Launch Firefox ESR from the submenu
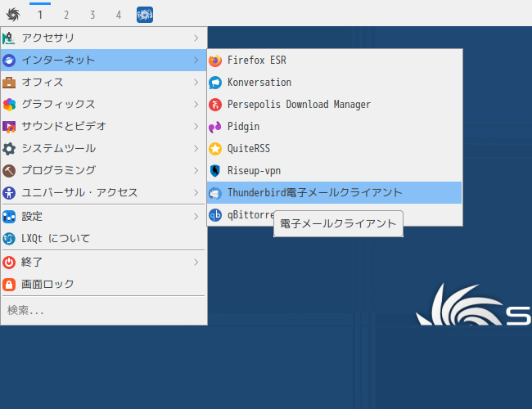This screenshot has height=409, width=532. pos(335,61)
